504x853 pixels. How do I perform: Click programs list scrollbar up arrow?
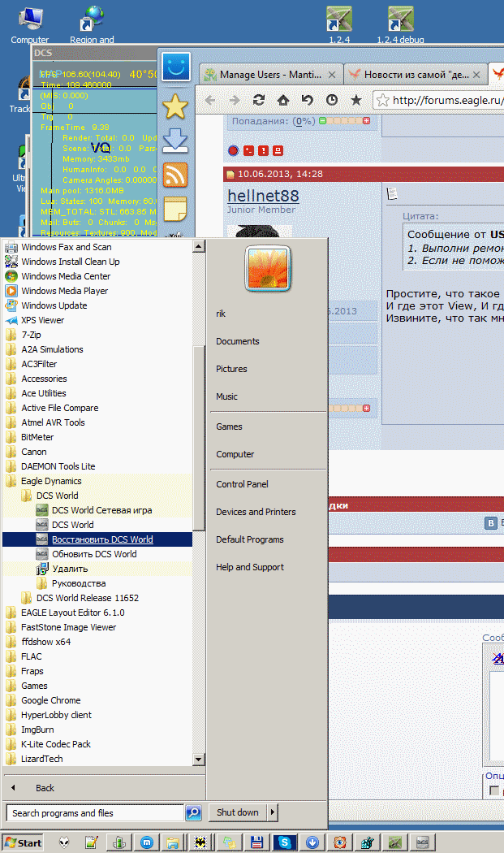coord(199,246)
